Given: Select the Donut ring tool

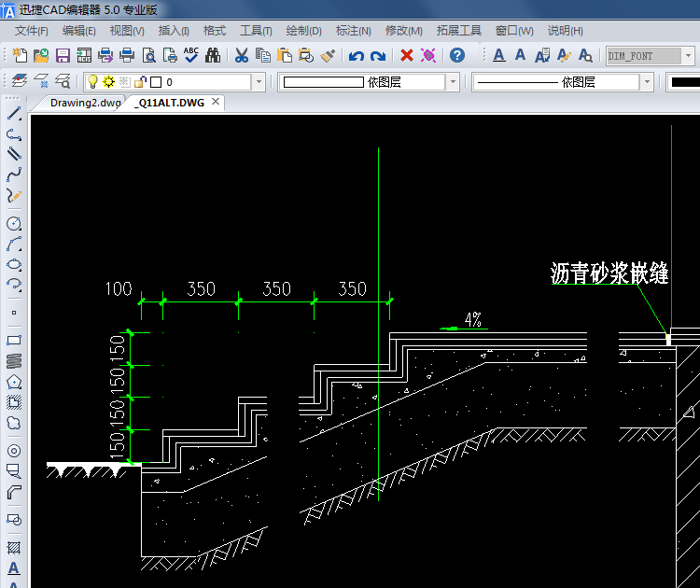Looking at the screenshot, I should 14,451.
